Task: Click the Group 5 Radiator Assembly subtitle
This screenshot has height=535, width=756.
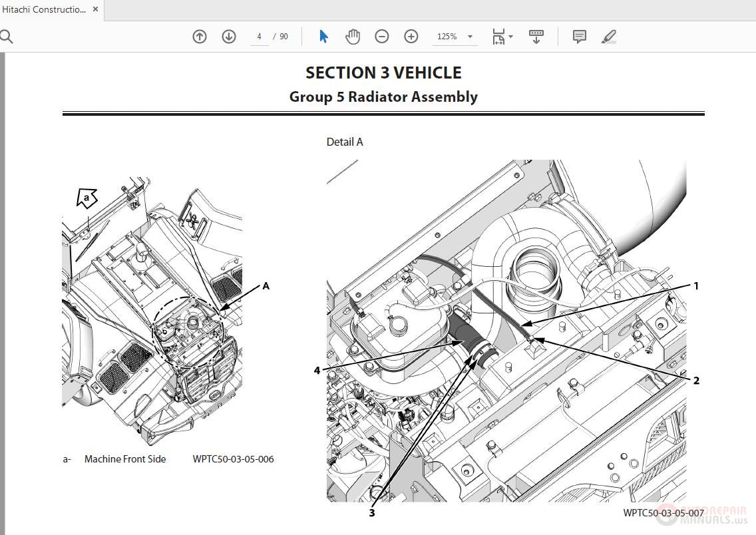Action: click(x=383, y=97)
